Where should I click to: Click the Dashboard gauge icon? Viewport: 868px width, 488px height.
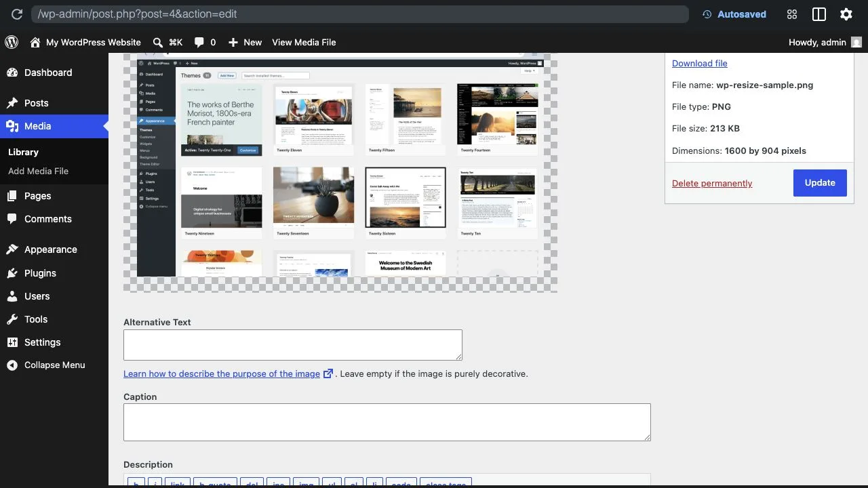point(12,73)
